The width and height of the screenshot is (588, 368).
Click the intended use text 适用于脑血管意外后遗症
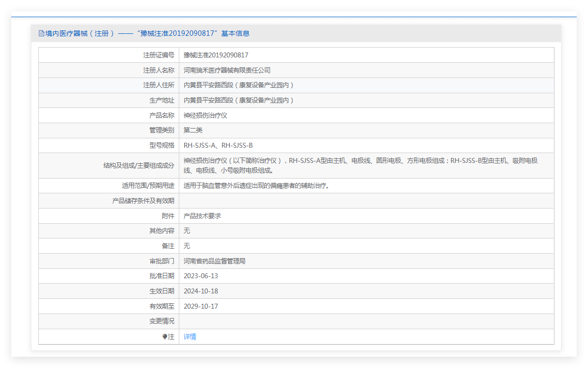(x=257, y=185)
